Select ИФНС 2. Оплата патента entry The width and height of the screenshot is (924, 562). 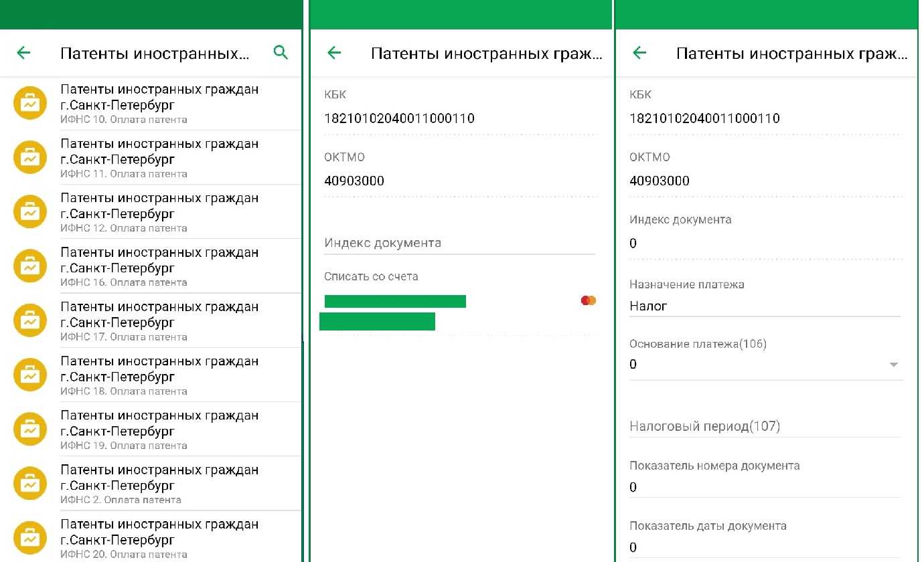coord(151,483)
